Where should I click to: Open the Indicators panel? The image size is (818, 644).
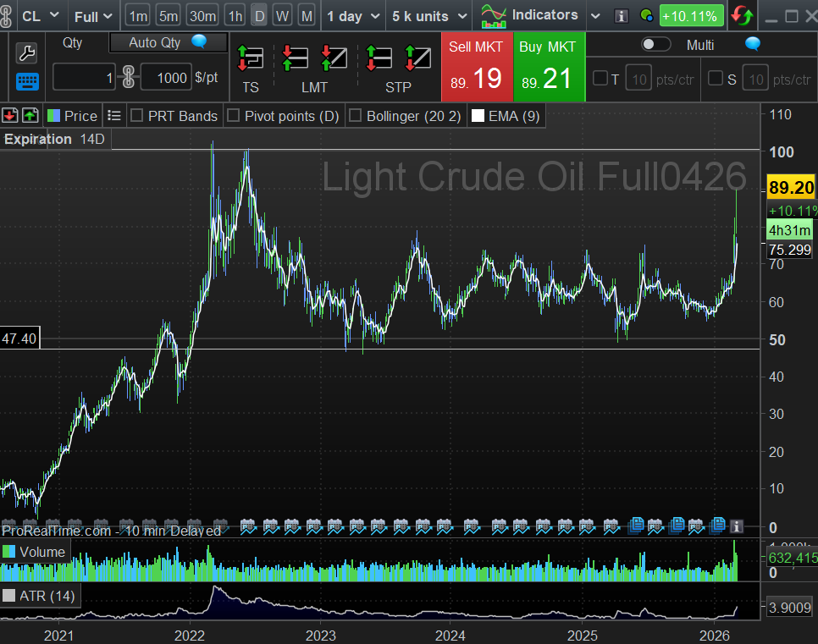530,15
